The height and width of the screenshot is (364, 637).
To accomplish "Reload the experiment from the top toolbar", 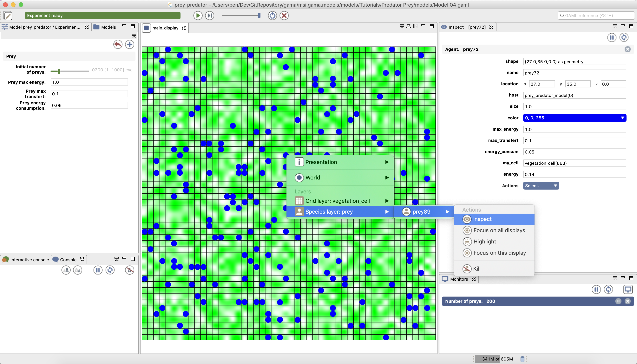I will coord(272,16).
